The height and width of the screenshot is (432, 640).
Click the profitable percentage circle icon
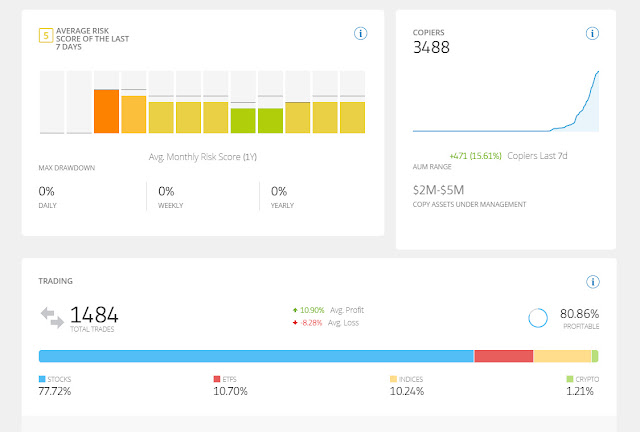pyautogui.click(x=538, y=318)
